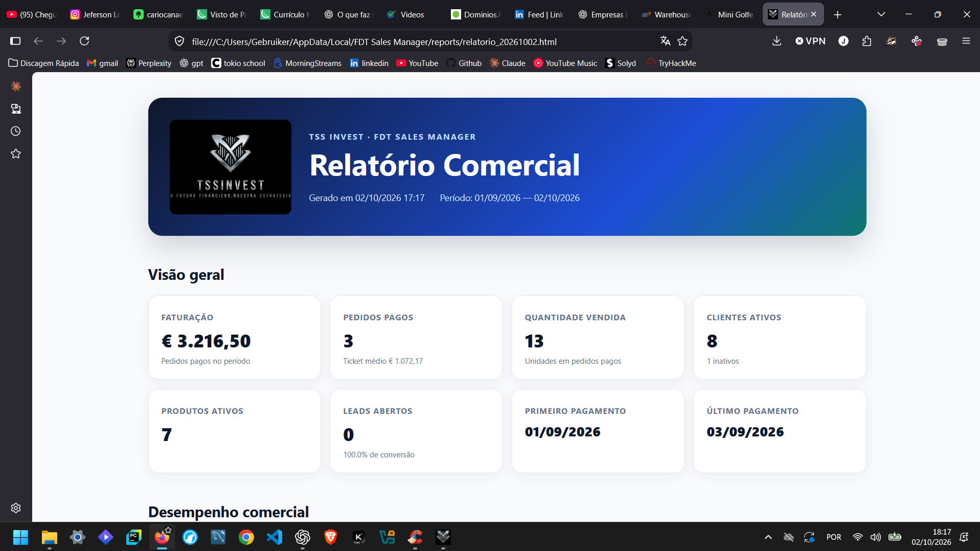Switch to the Videos tab
Image resolution: width=980 pixels, height=551 pixels.
[413, 14]
